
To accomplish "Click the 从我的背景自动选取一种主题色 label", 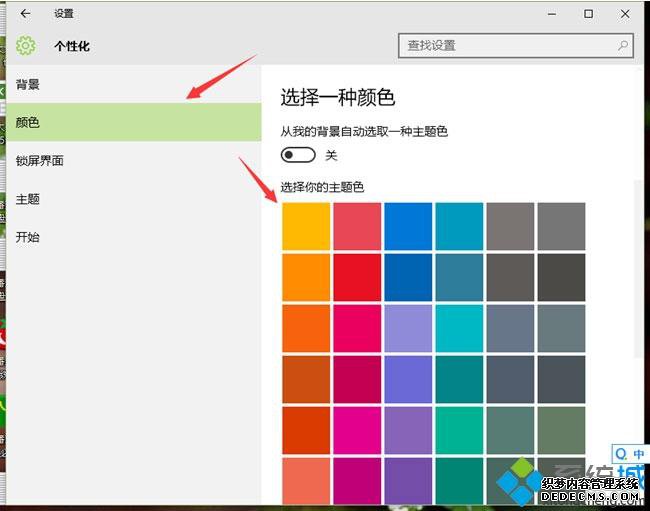I will [364, 132].
